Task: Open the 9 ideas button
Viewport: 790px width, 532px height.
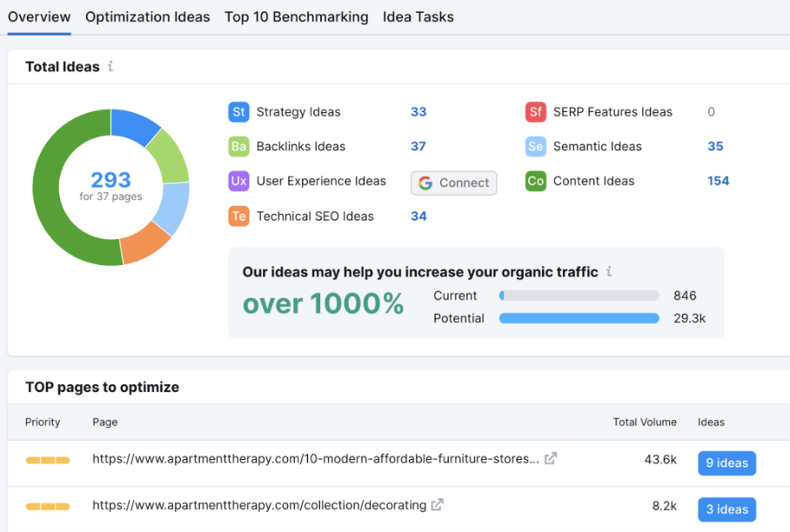Action: (726, 463)
